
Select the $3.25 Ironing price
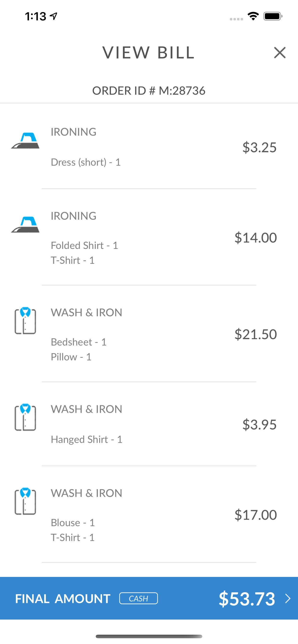(x=259, y=147)
